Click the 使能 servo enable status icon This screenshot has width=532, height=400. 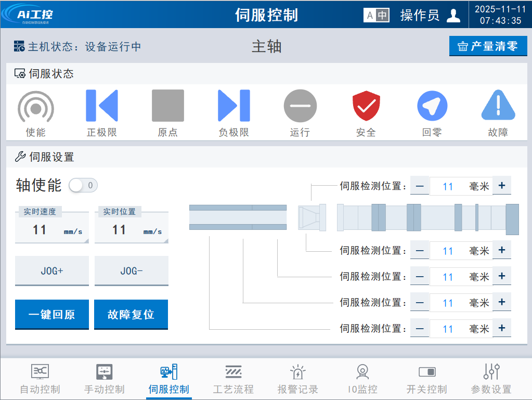[x=36, y=106]
